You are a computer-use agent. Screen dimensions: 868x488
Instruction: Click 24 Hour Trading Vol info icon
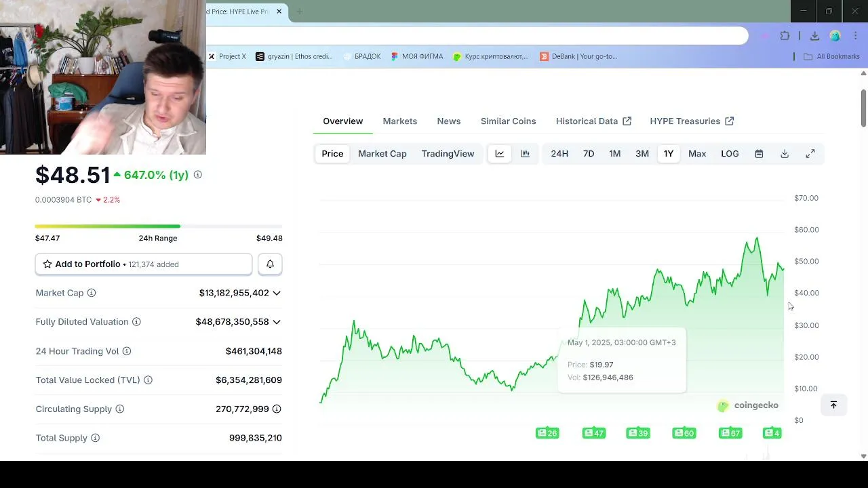(x=127, y=351)
